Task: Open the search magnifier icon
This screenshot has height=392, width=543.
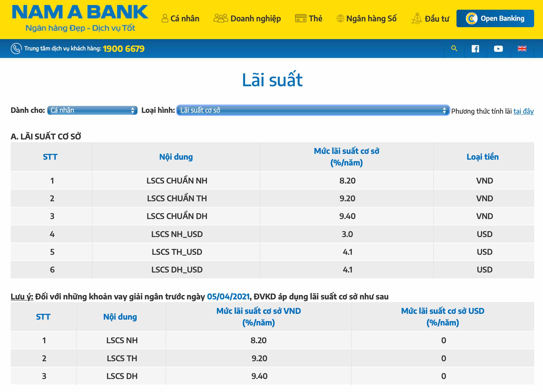Action: [x=454, y=49]
